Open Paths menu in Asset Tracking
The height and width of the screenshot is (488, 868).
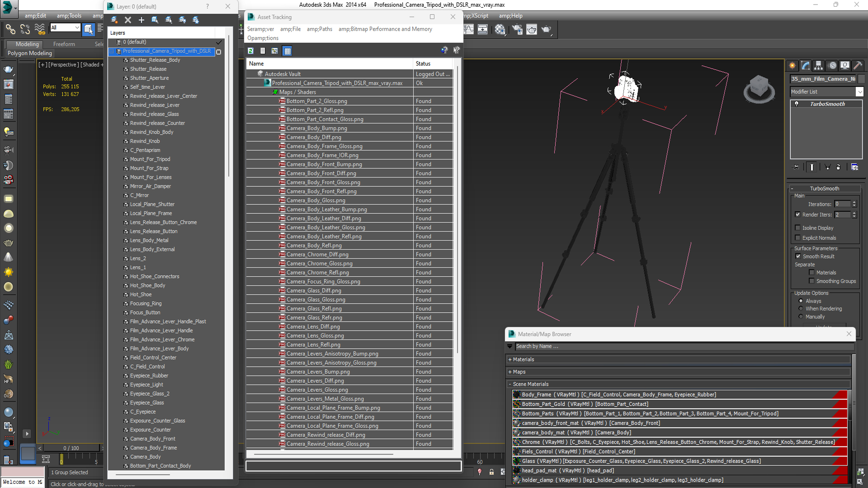(319, 29)
